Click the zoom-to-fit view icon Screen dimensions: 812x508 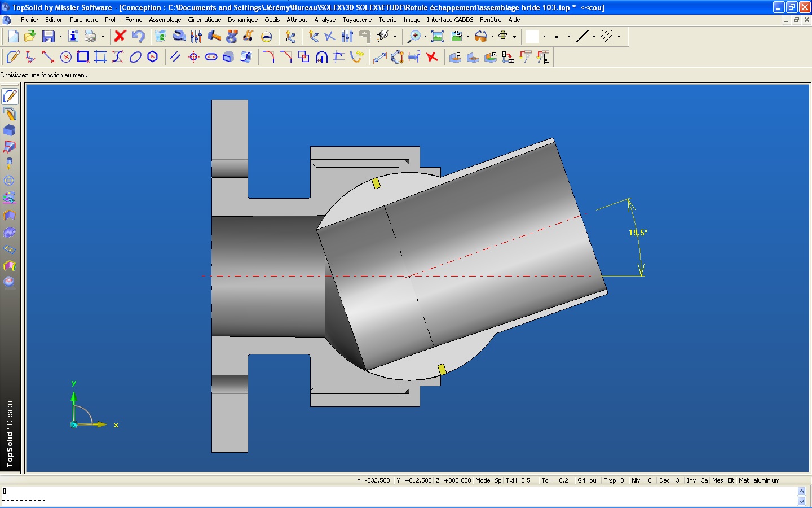tap(437, 36)
